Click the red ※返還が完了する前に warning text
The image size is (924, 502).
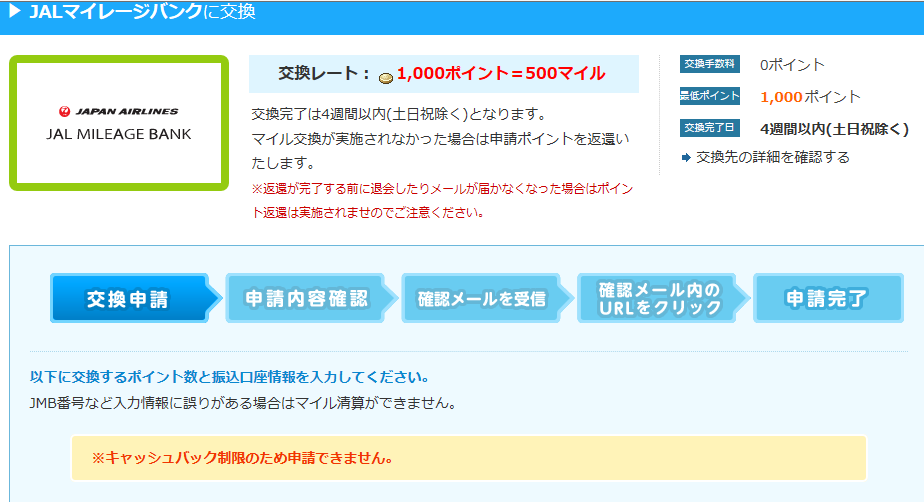click(x=442, y=200)
